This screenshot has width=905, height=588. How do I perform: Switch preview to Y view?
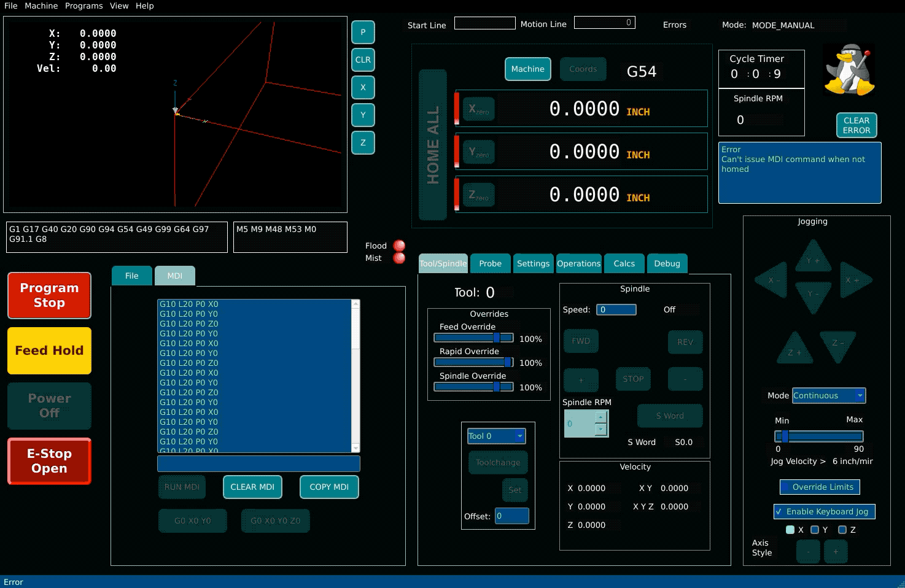point(363,115)
